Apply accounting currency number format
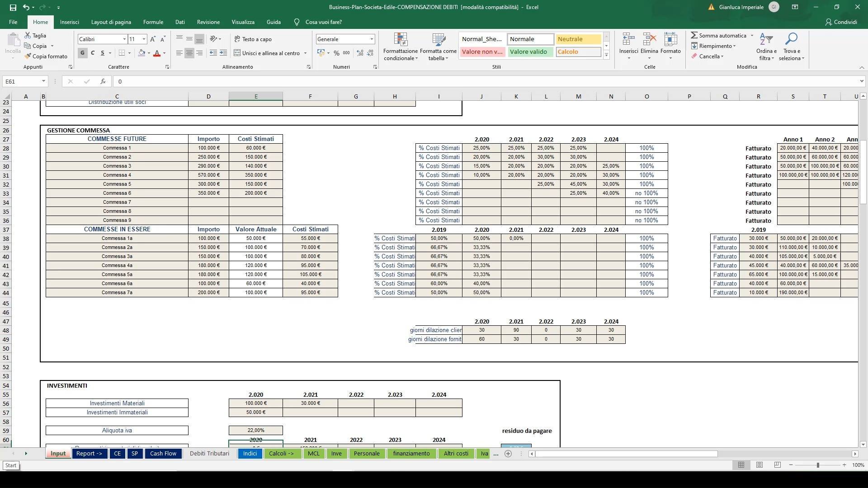868x488 pixels. pos(321,53)
